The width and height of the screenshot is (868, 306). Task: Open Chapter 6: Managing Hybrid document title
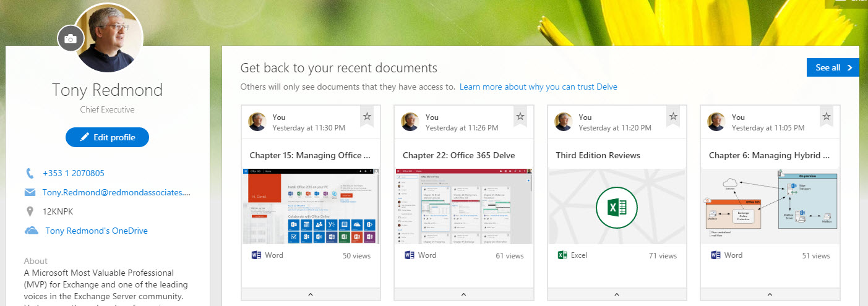[769, 155]
